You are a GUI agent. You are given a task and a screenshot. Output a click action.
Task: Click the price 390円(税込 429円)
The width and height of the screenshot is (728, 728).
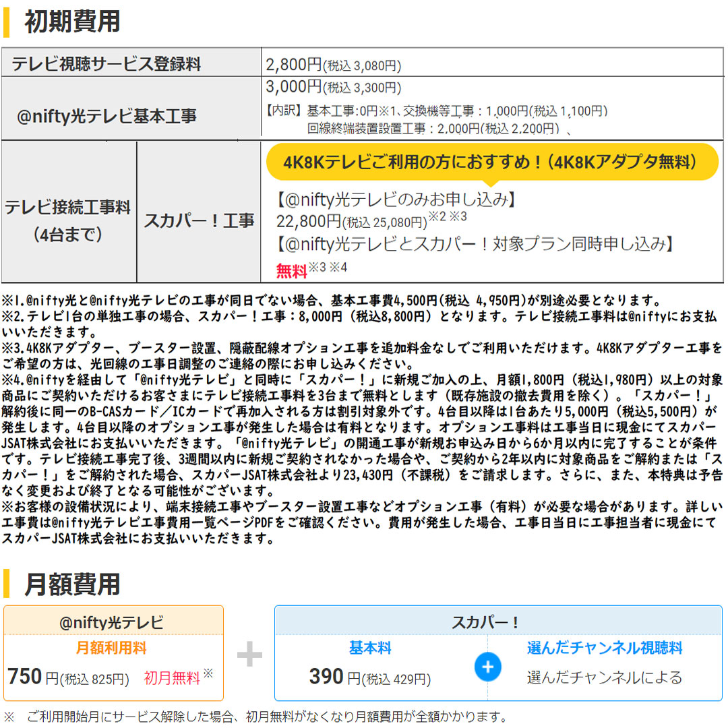pyautogui.click(x=370, y=677)
